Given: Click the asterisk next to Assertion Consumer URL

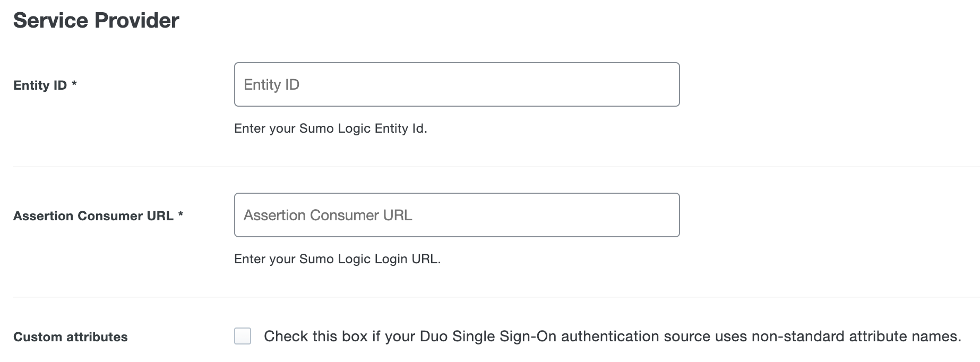Looking at the screenshot, I should pos(182,214).
